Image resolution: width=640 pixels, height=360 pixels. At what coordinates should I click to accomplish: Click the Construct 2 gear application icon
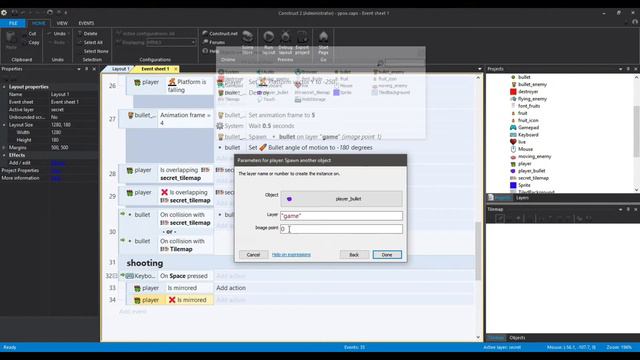4,13
